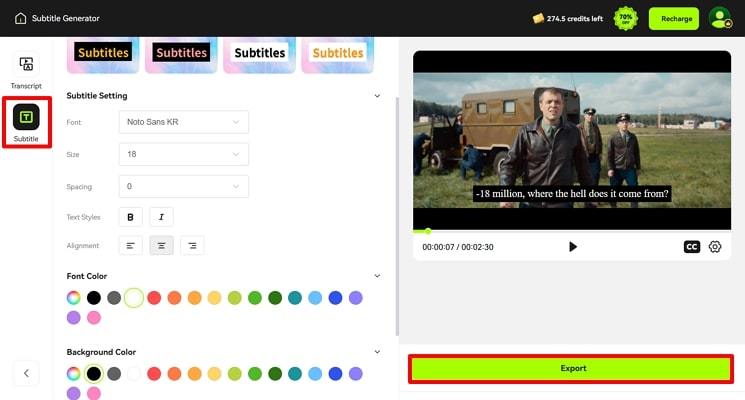The height and width of the screenshot is (400, 745).
Task: Open the Font dropdown showing Noto Sans KR
Action: (183, 122)
